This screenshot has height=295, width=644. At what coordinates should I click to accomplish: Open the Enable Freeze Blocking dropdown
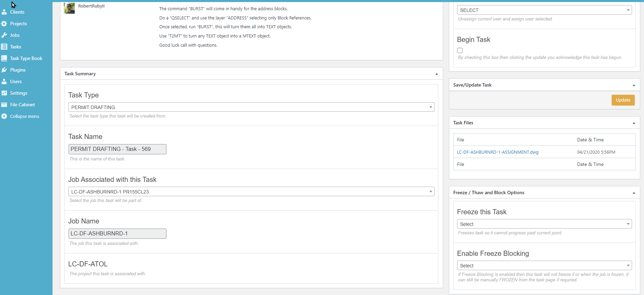(544, 265)
